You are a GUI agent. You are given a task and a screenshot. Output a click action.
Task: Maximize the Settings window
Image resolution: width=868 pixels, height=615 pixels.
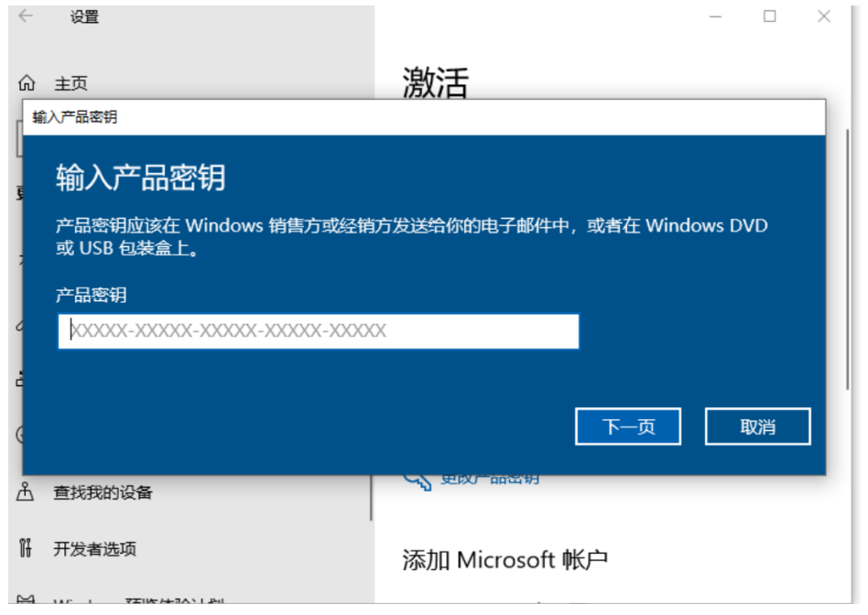[x=769, y=16]
